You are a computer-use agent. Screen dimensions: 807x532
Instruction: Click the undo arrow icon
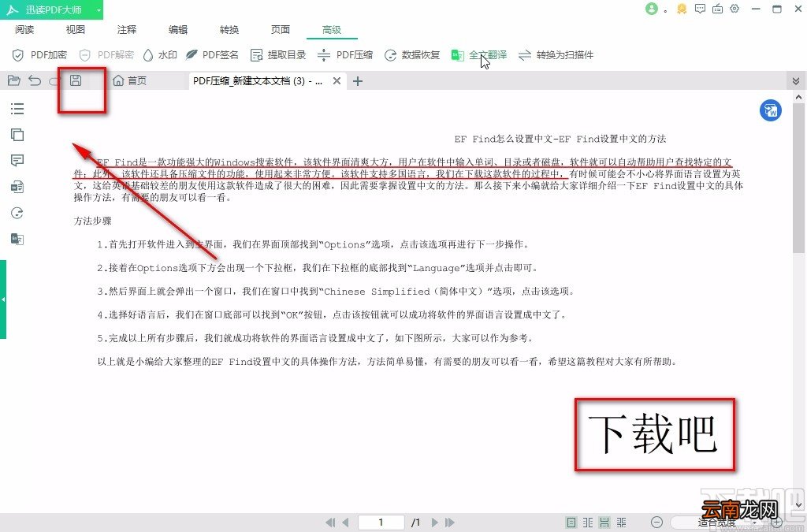click(x=35, y=80)
